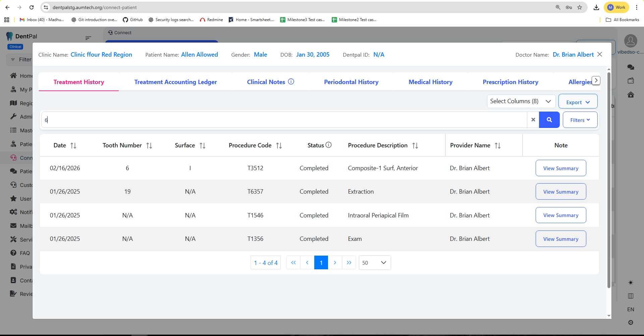Open Treatment Accounting Ledger tab
The width and height of the screenshot is (644, 336).
[175, 82]
